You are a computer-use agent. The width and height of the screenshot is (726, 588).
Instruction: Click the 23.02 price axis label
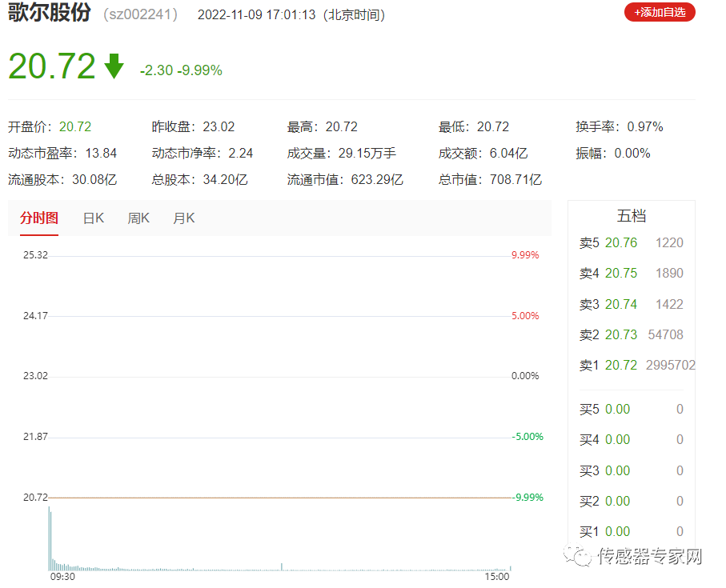36,376
